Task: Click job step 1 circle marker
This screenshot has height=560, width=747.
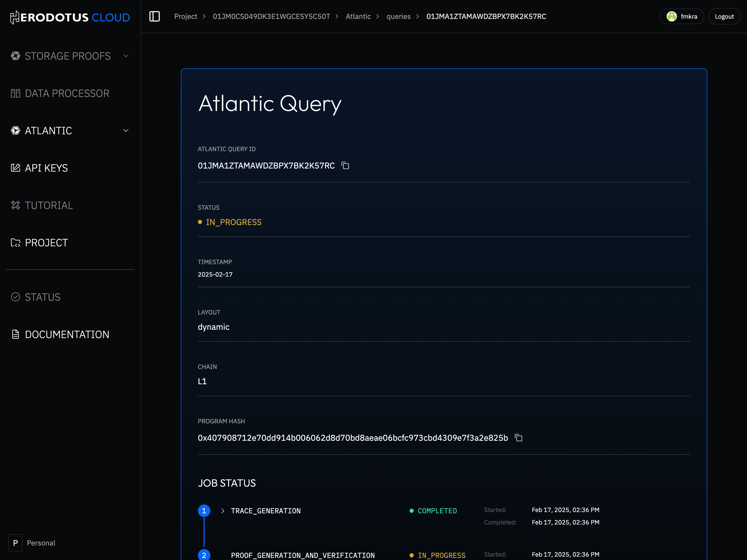Action: [x=204, y=511]
